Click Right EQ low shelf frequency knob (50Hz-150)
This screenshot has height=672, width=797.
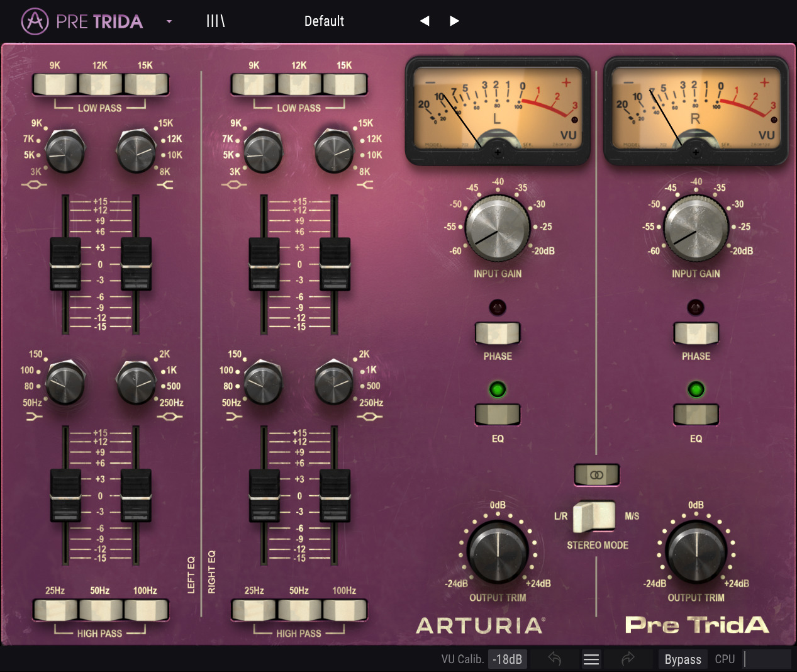[263, 382]
